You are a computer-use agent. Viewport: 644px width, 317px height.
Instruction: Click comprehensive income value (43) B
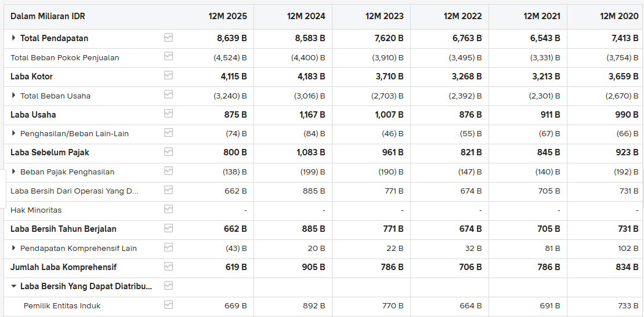coord(236,249)
